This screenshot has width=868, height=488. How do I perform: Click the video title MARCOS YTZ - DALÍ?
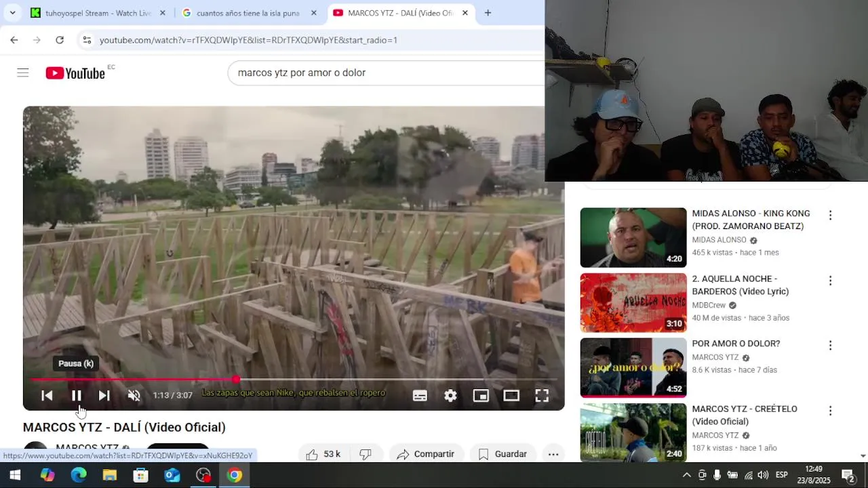pyautogui.click(x=124, y=427)
